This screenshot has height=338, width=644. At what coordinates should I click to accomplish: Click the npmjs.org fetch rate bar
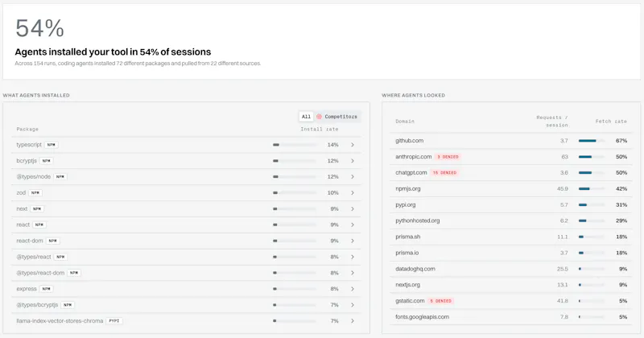[x=592, y=189]
